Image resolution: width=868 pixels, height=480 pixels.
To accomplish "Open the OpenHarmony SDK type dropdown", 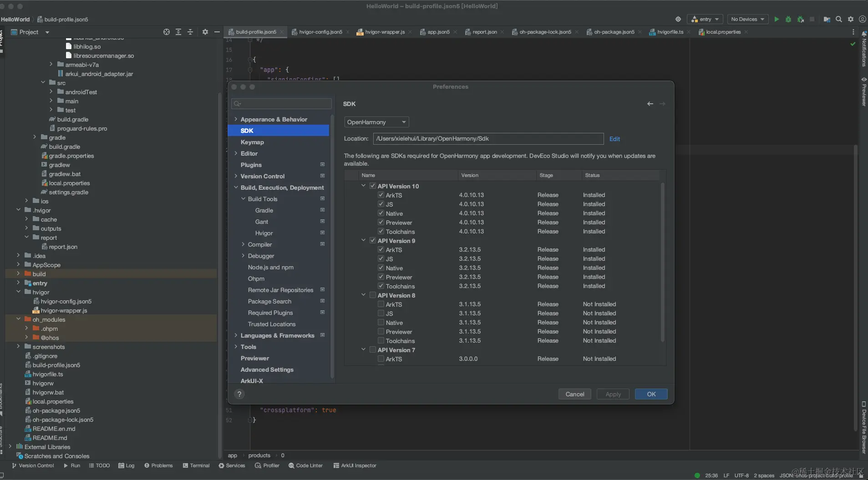I will coord(376,122).
